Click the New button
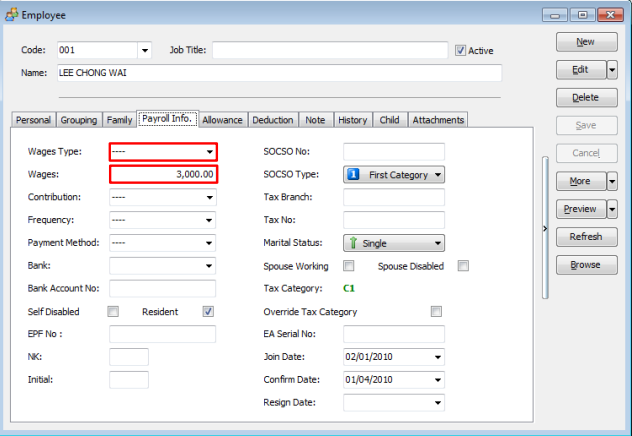This screenshot has width=632, height=436. click(585, 42)
